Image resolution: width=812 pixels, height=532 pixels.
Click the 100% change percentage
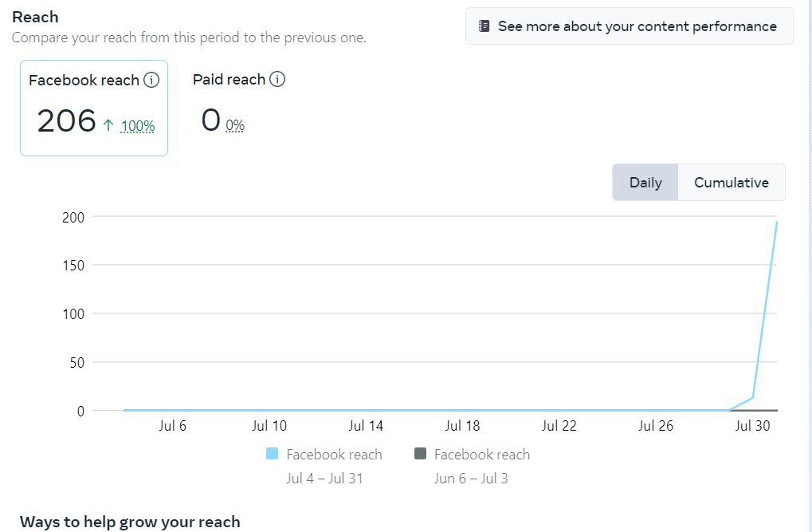pyautogui.click(x=138, y=126)
